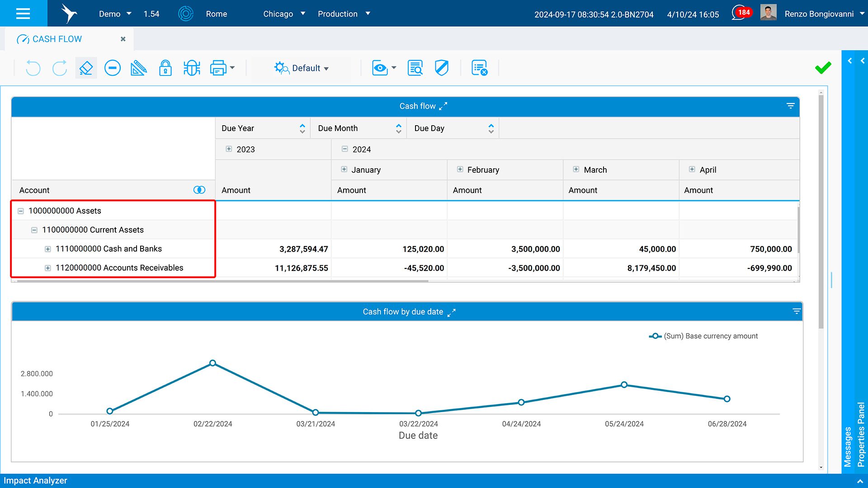
Task: Expand the 2023 year column
Action: pyautogui.click(x=229, y=149)
